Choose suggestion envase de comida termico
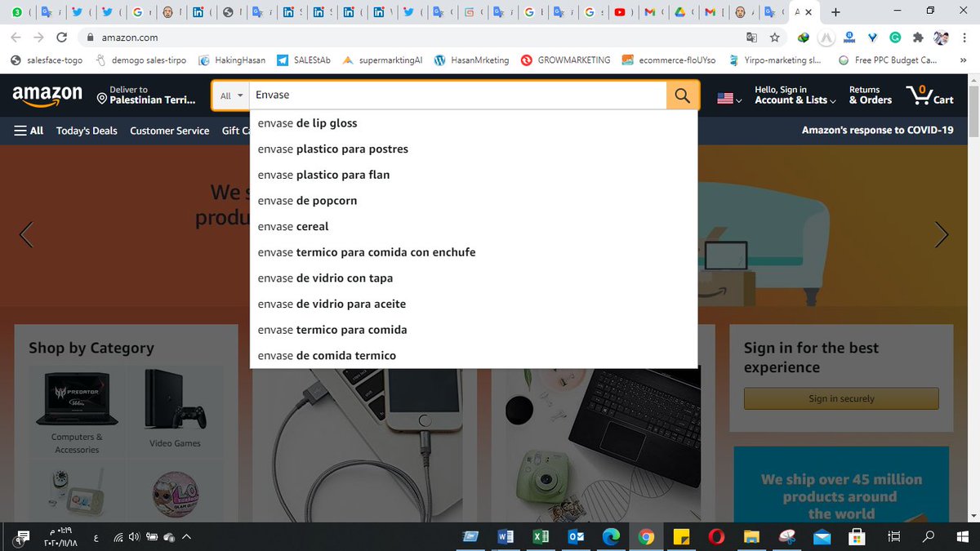This screenshot has height=551, width=980. 474,356
